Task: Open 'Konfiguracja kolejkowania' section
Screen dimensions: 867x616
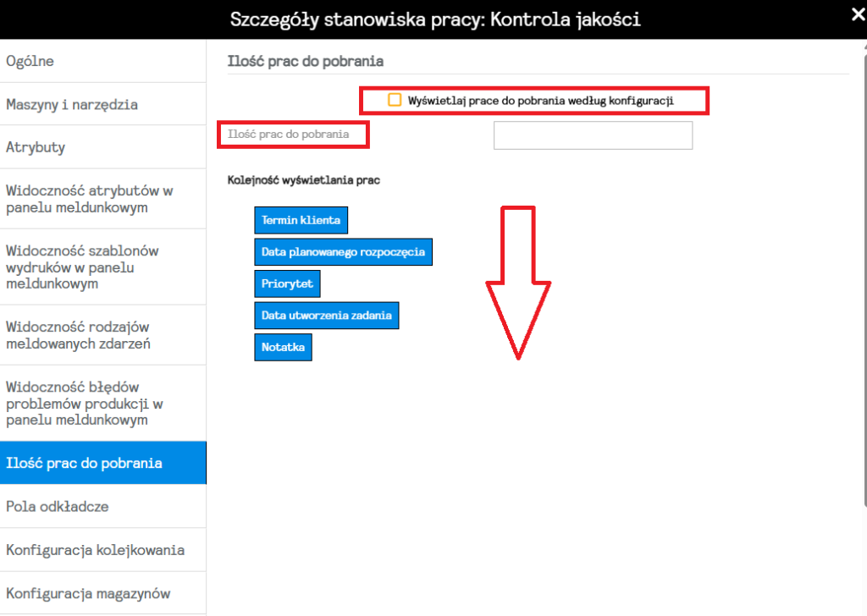Action: coord(102,550)
